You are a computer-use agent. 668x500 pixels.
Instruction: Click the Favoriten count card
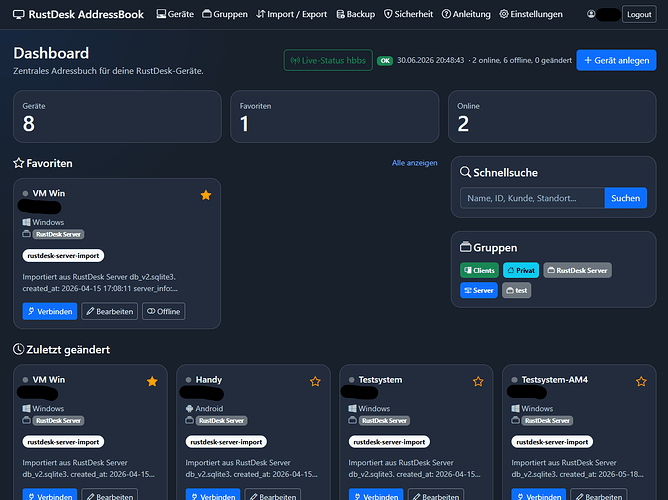pyautogui.click(x=334, y=116)
